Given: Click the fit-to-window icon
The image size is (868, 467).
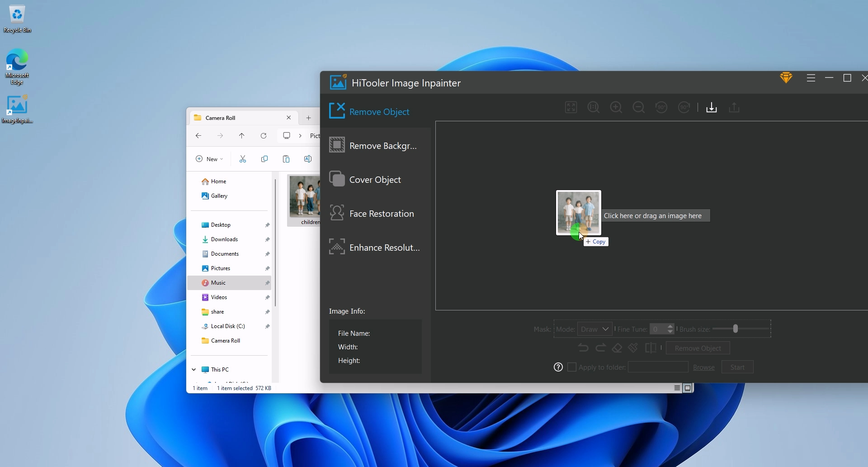Looking at the screenshot, I should [x=571, y=108].
